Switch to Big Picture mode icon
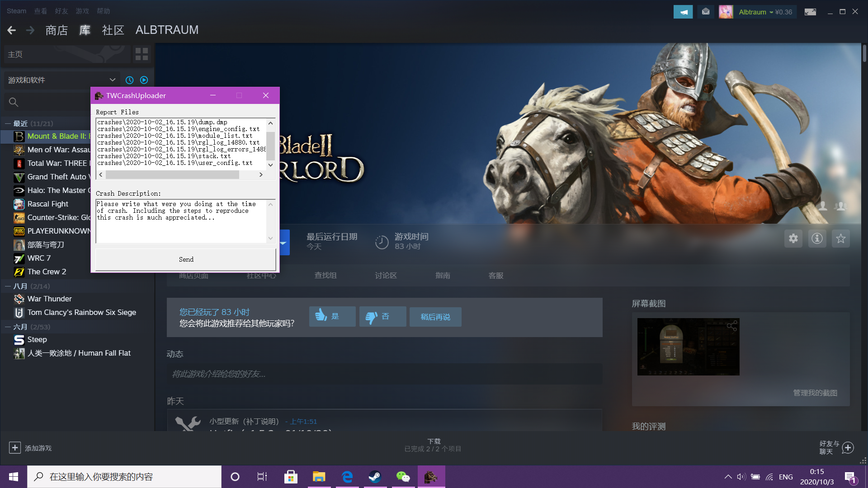The width and height of the screenshot is (868, 488). click(x=810, y=12)
